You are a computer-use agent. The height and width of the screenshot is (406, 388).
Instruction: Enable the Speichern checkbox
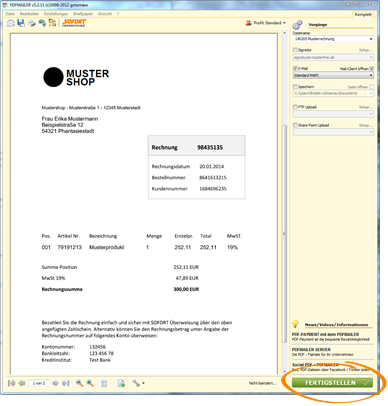tap(295, 87)
